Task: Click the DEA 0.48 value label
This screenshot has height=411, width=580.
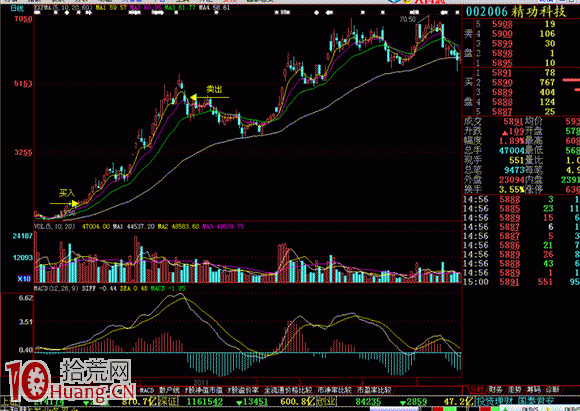Action: 134,288
